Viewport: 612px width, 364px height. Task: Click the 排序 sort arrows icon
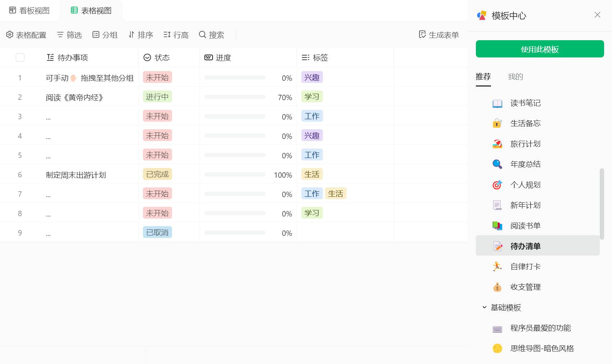tap(131, 34)
